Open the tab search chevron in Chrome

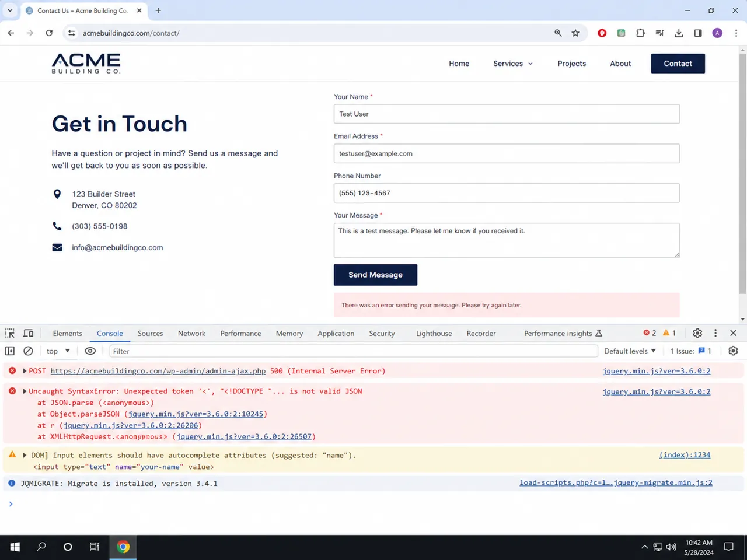(10, 10)
